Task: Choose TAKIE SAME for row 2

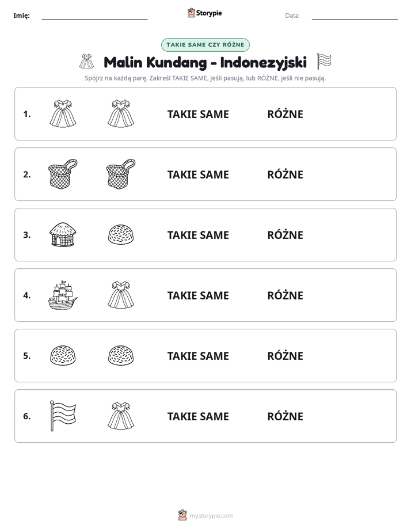Action: [198, 174]
